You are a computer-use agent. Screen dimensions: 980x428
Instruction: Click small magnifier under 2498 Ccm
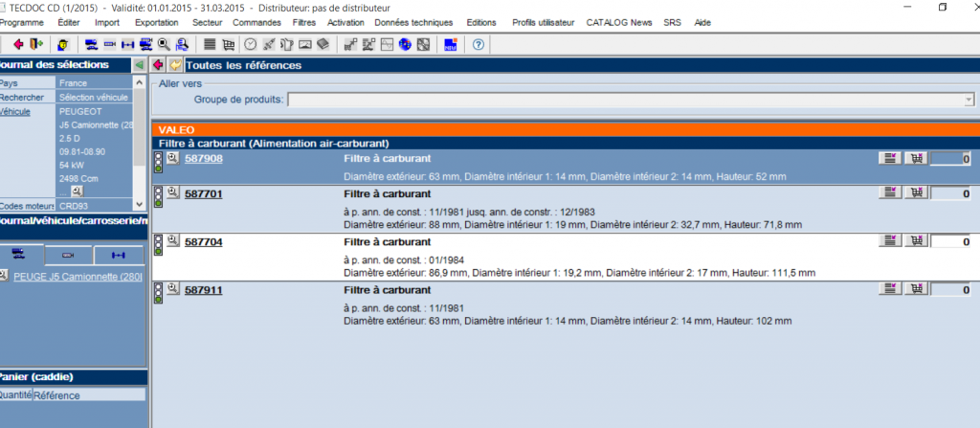(x=77, y=191)
